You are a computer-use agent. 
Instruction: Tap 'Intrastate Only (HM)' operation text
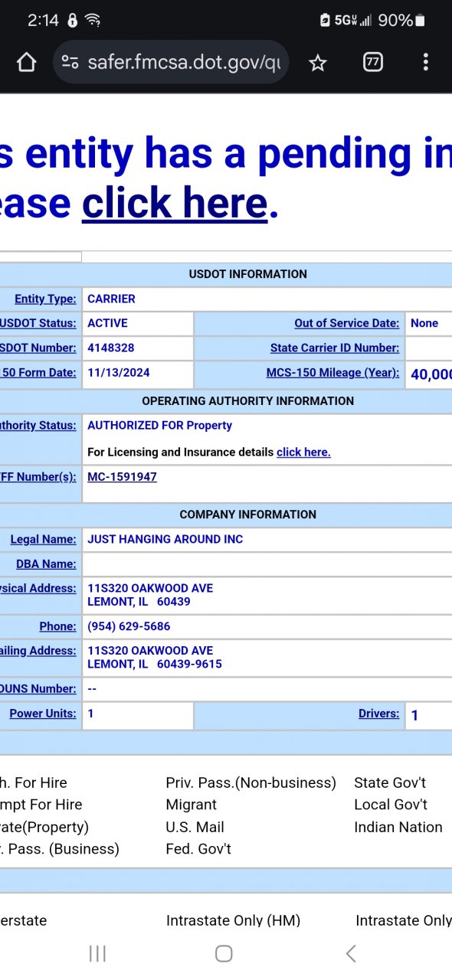pyautogui.click(x=233, y=920)
